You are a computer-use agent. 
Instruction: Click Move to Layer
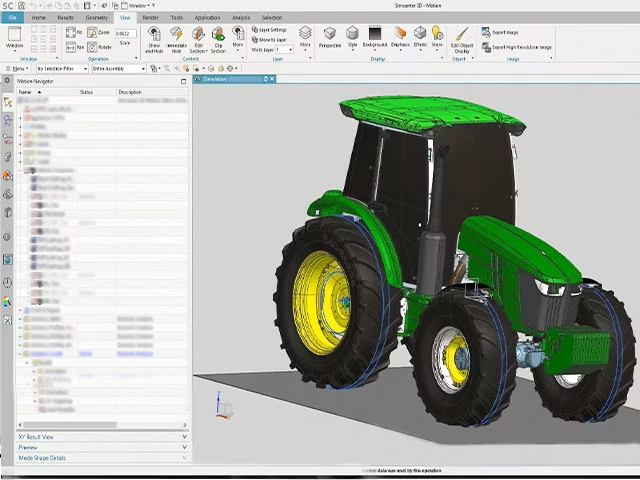[269, 40]
